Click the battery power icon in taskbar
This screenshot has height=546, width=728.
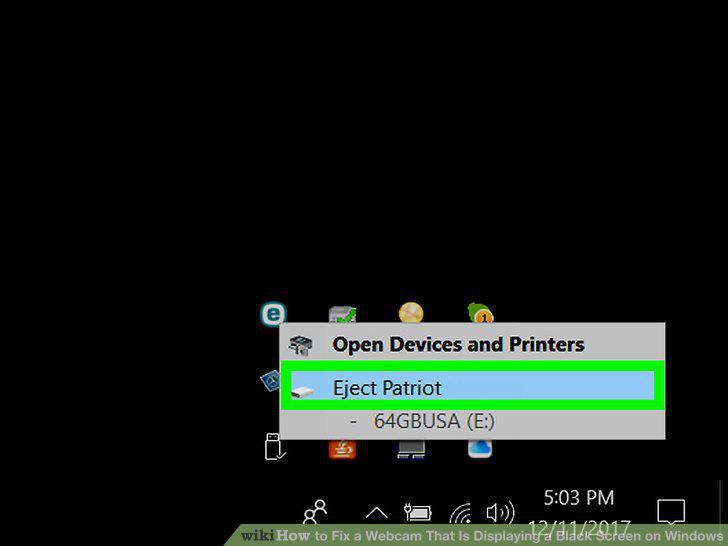[x=418, y=512]
